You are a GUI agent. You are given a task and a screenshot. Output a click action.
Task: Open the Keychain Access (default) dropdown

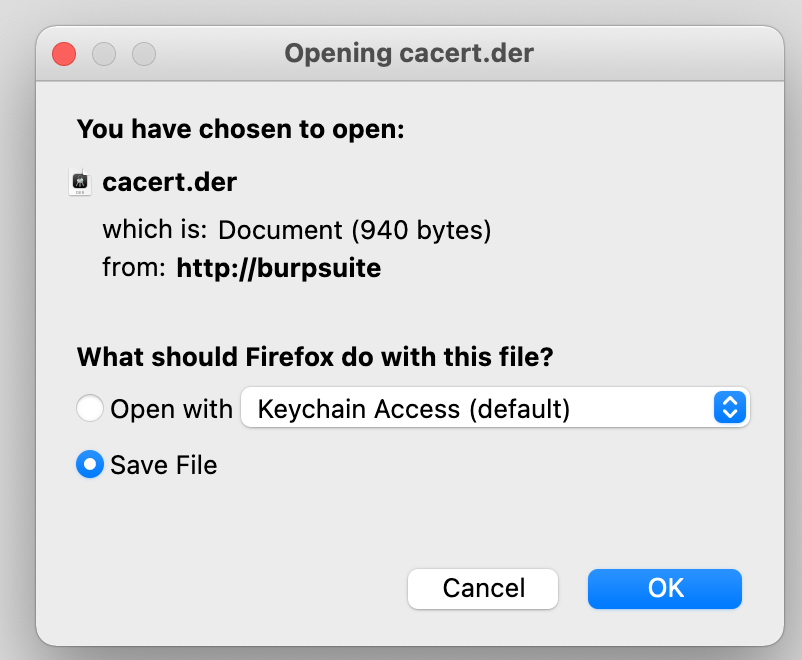tap(480, 408)
